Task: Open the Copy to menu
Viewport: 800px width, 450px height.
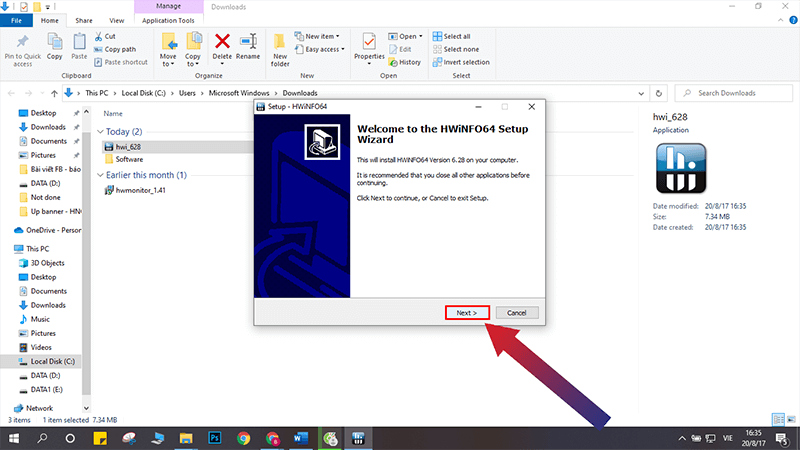Action: coord(193,49)
